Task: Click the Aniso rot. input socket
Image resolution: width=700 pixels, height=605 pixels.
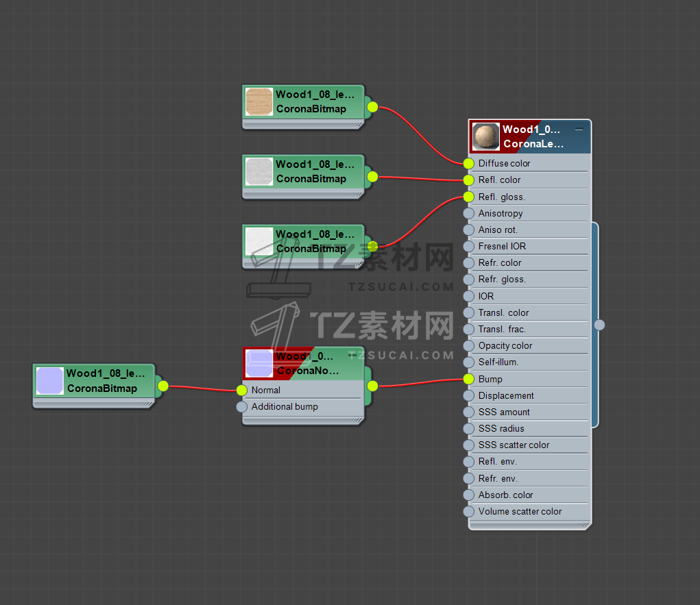Action: coord(468,230)
